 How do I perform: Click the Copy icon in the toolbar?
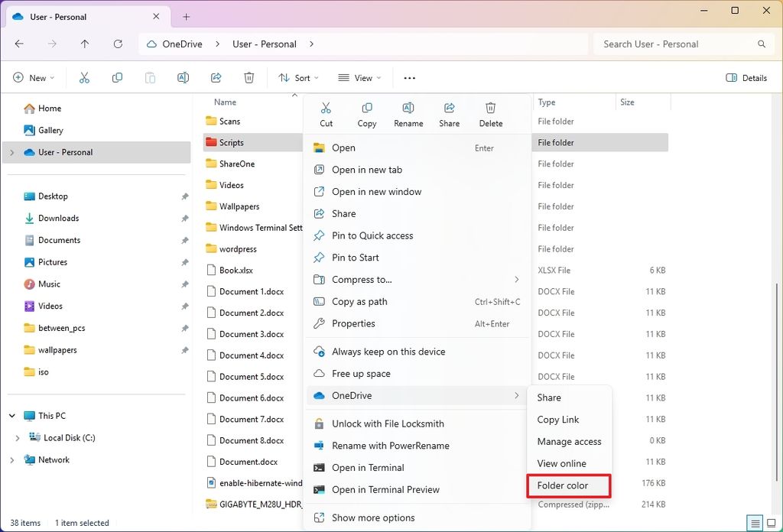point(116,77)
